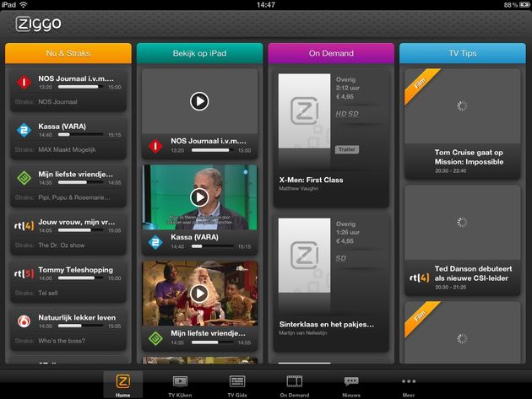
Task: Select the TV Tips column header
Action: point(463,53)
